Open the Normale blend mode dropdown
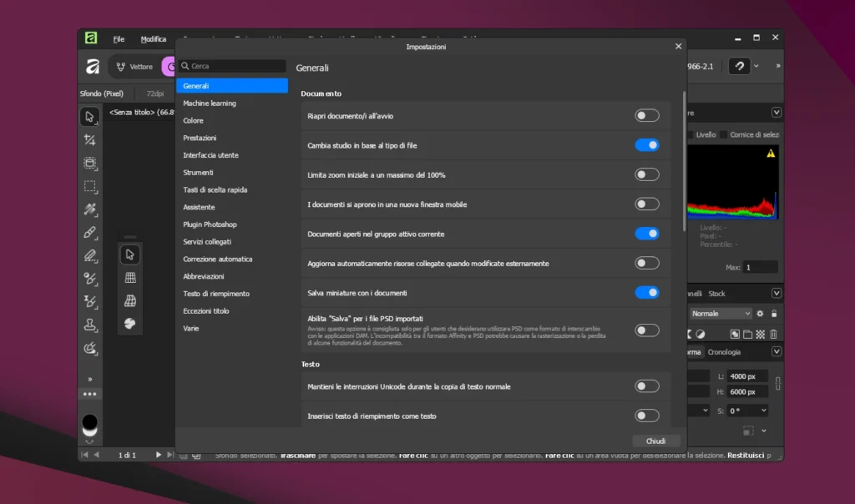The width and height of the screenshot is (855, 504). [721, 314]
